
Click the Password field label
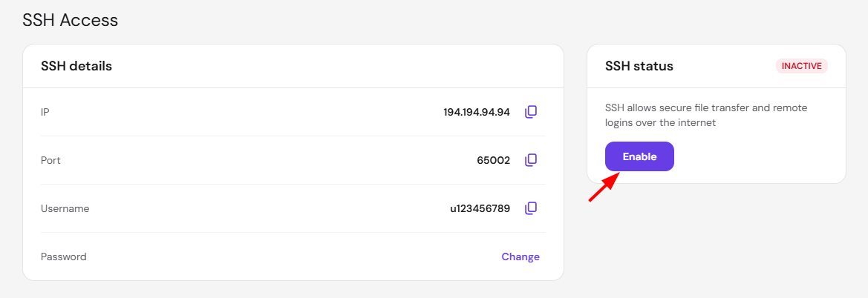point(64,256)
